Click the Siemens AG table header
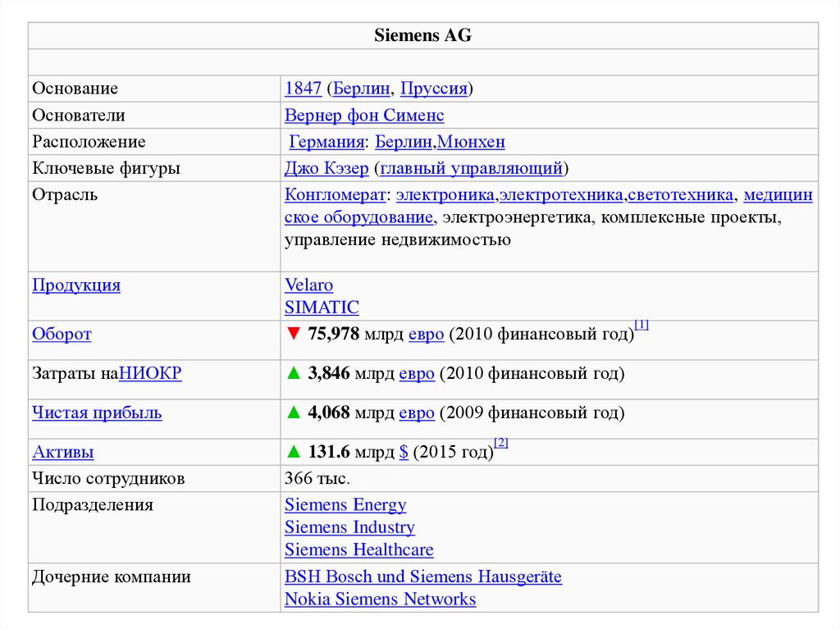The width and height of the screenshot is (840, 629). [423, 36]
